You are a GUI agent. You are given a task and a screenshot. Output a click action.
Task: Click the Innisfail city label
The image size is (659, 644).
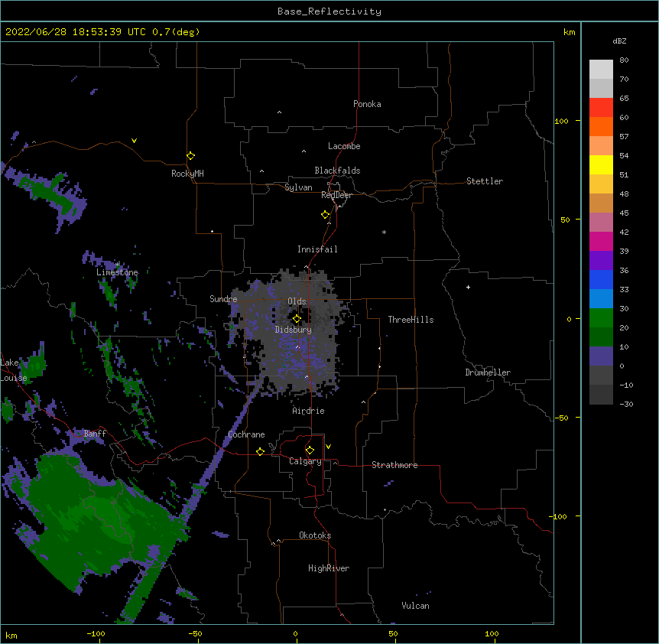(x=317, y=249)
